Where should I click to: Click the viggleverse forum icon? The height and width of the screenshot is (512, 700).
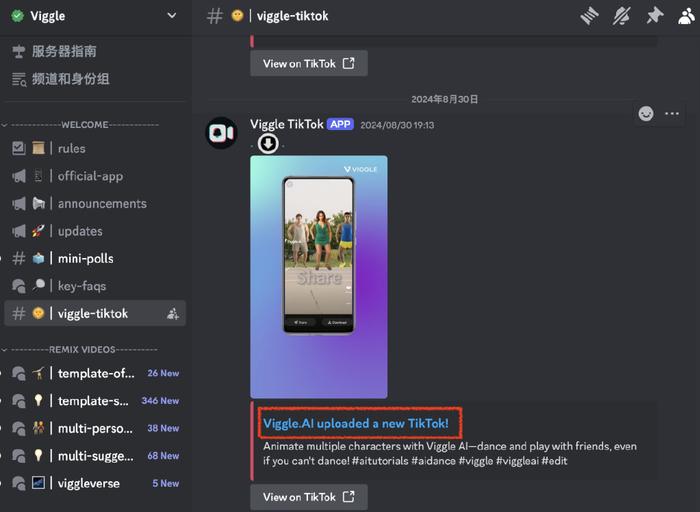pyautogui.click(x=19, y=483)
